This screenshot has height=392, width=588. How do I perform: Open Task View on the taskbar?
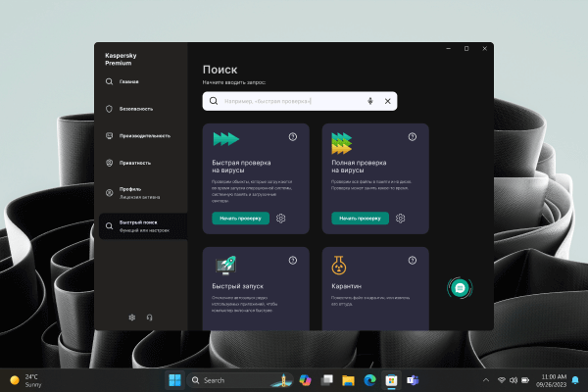(x=327, y=380)
